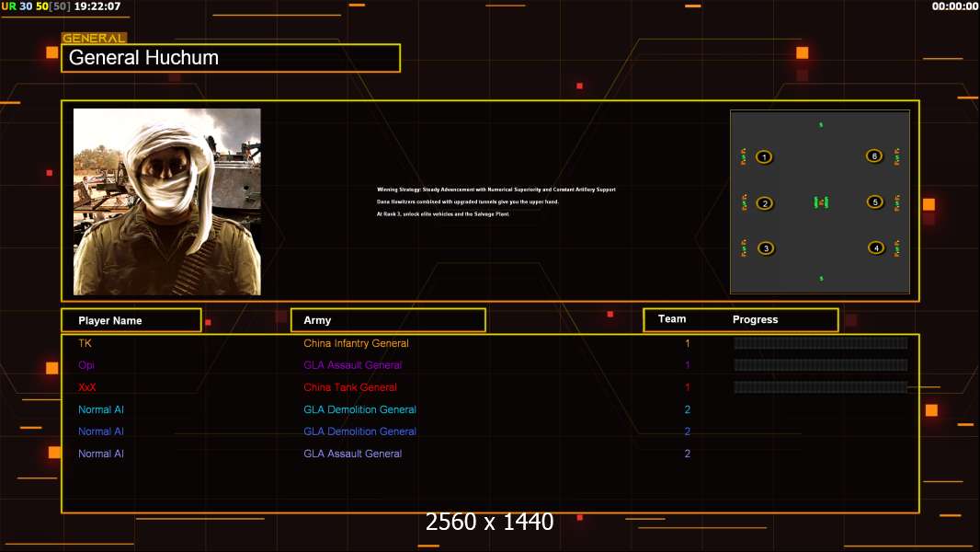Click the green bracket marker at minimap center
Image resolution: width=980 pixels, height=552 pixels.
(821, 201)
